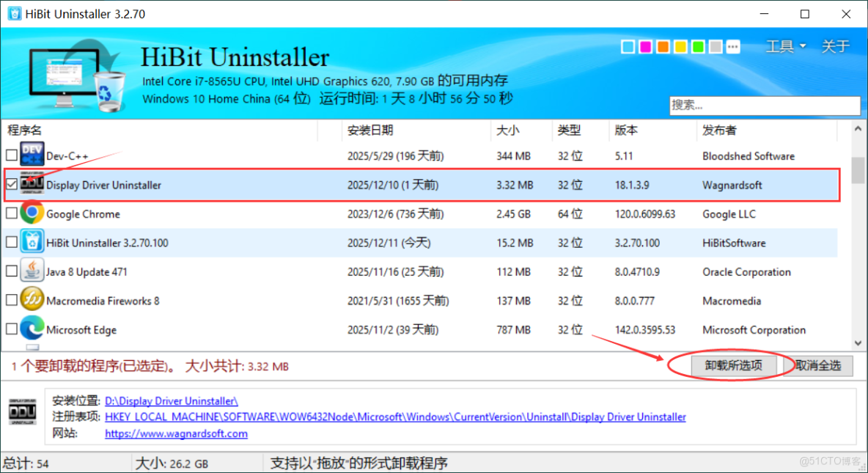Click the more theme colors ellipsis button
The width and height of the screenshot is (868, 473).
[733, 46]
